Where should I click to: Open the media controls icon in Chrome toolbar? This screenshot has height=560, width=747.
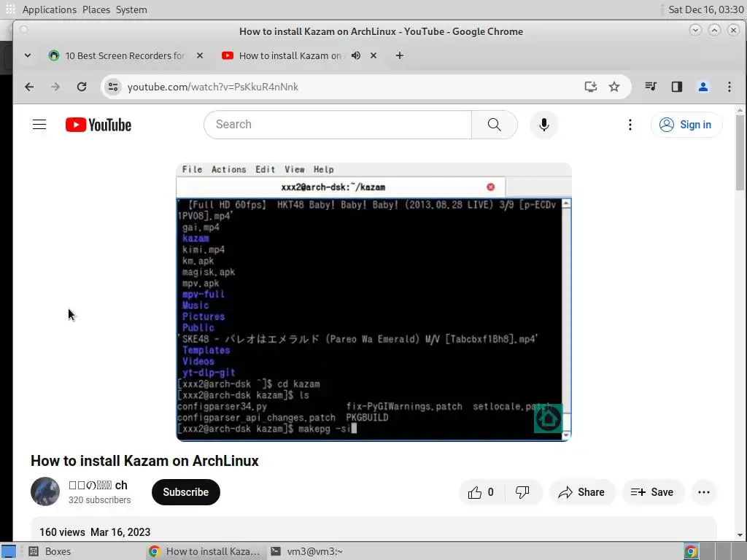[651, 87]
